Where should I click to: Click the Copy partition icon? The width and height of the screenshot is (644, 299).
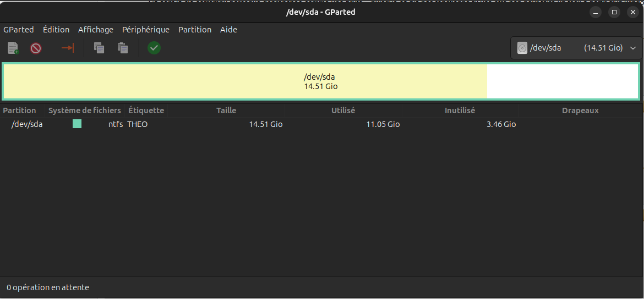(x=99, y=48)
